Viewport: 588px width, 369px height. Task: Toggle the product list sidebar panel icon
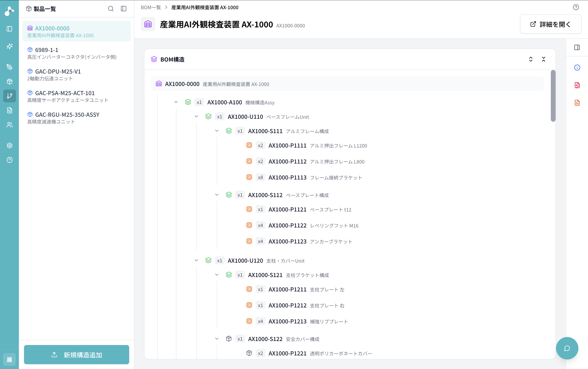(x=124, y=9)
